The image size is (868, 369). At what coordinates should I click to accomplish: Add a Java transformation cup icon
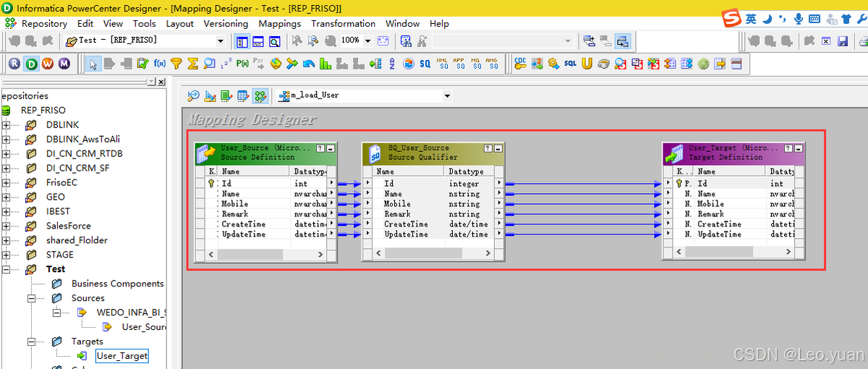pos(603,64)
